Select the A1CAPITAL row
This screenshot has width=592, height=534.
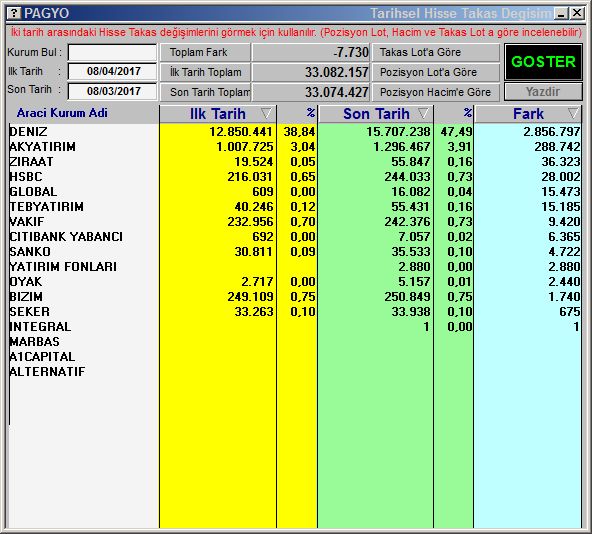[x=295, y=357]
